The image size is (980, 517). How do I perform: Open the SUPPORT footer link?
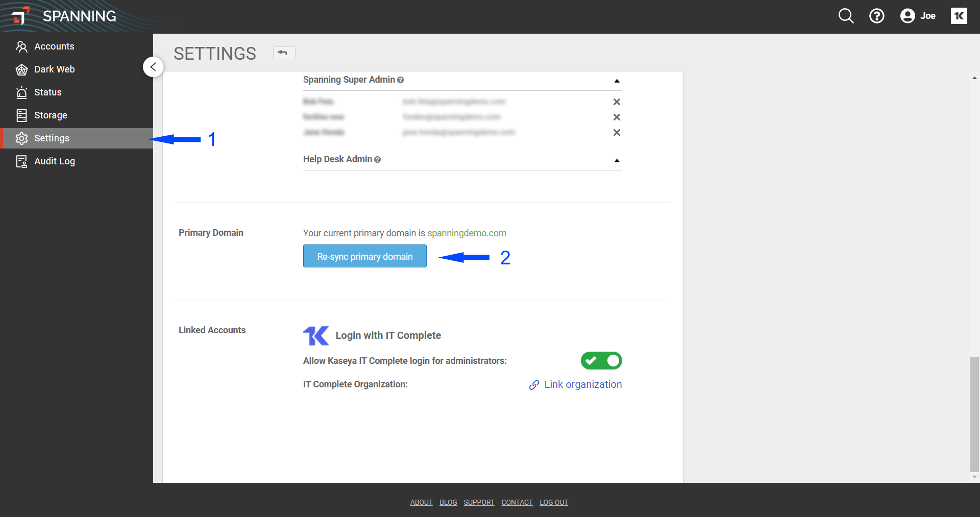479,502
